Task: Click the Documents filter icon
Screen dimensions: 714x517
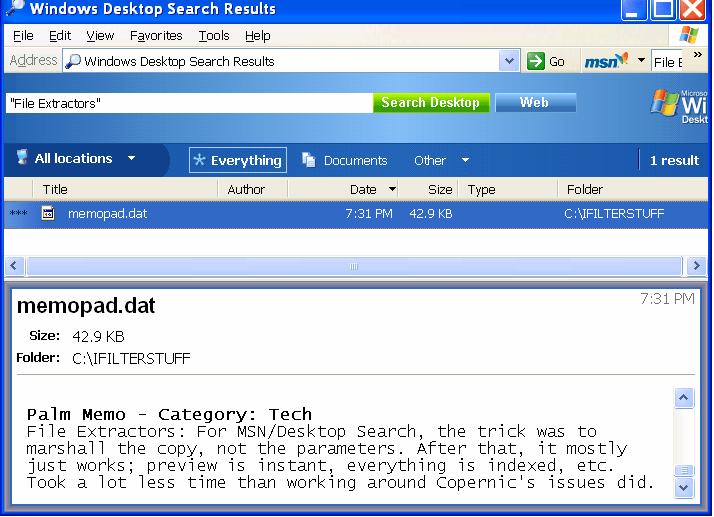Action: (x=309, y=160)
